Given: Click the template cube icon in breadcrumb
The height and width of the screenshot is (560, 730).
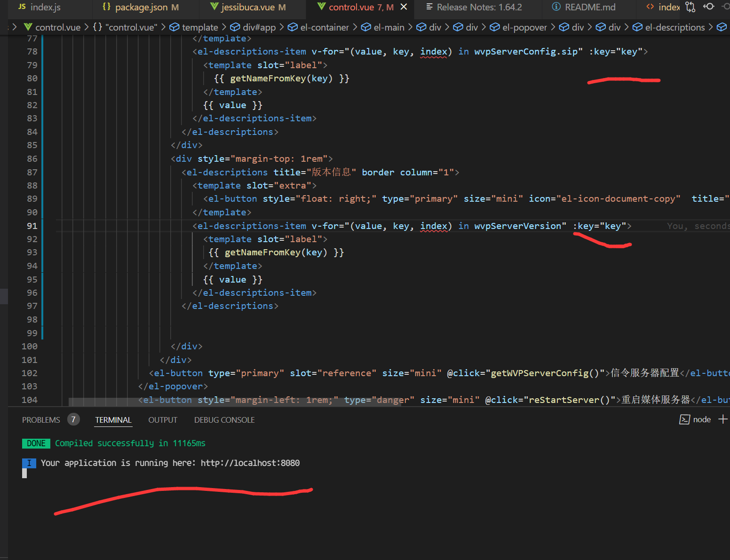Looking at the screenshot, I should 175,27.
